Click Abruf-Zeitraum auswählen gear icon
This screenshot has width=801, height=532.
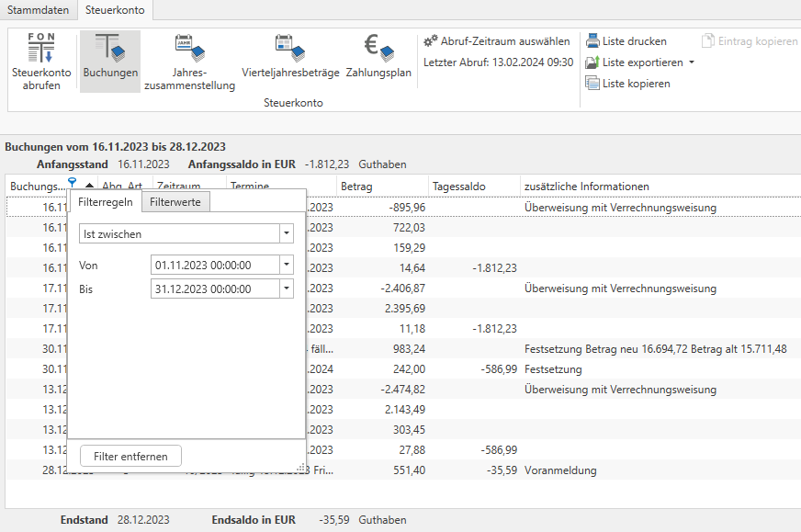(431, 41)
